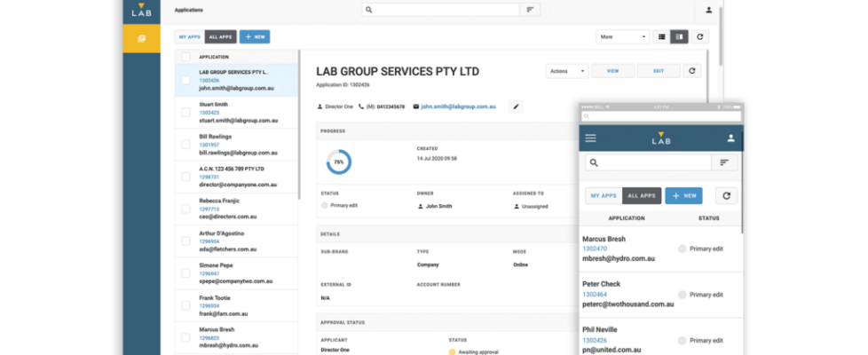Open application 1302464 in the mobile list
Image resolution: width=868 pixels, height=355 pixels.
[x=595, y=294]
